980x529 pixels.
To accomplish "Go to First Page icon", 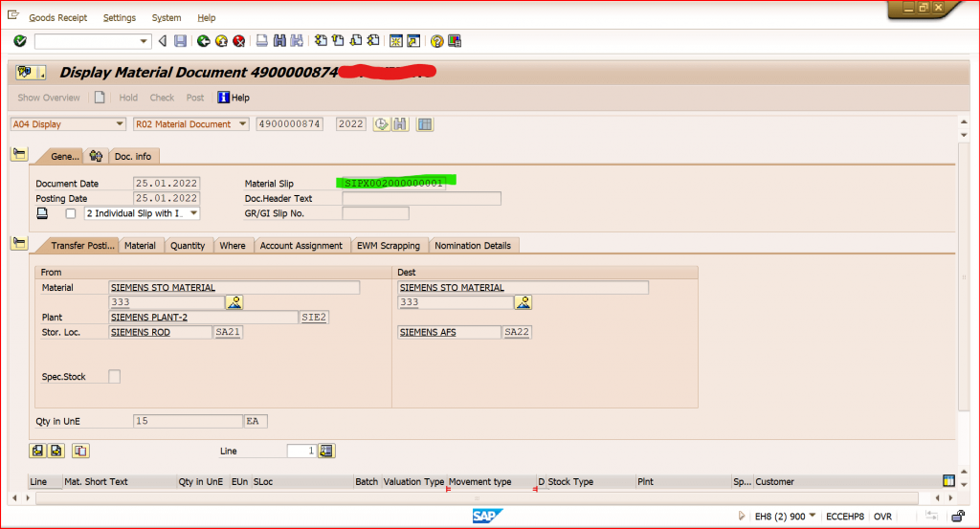I will (x=321, y=41).
